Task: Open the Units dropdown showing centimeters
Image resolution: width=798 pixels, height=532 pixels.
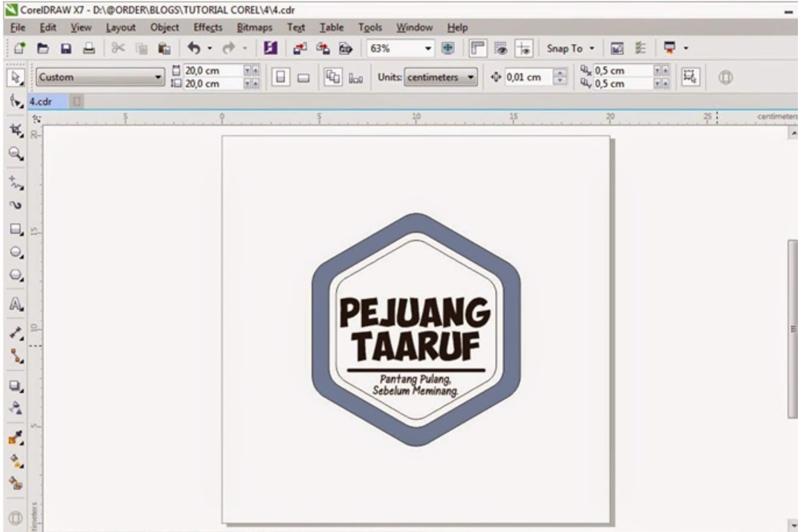Action: [x=470, y=77]
